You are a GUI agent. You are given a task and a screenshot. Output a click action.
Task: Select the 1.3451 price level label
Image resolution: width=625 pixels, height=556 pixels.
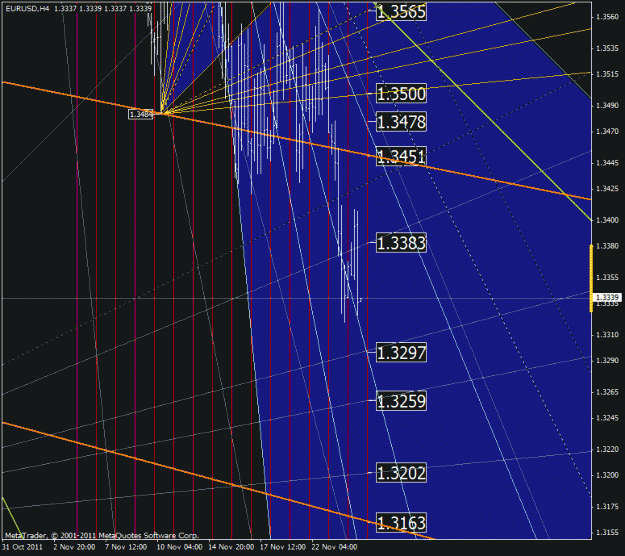tap(401, 156)
